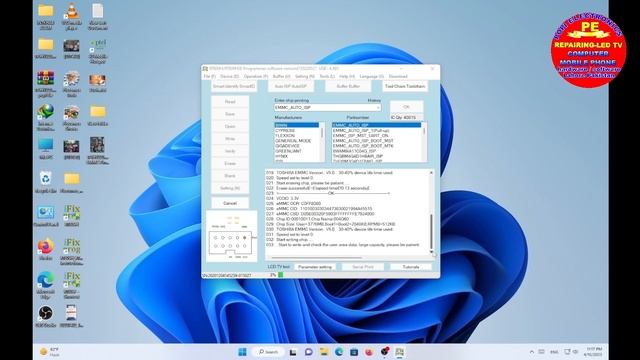
Task: Open Microsoft Store from the taskbar
Action: click(354, 352)
